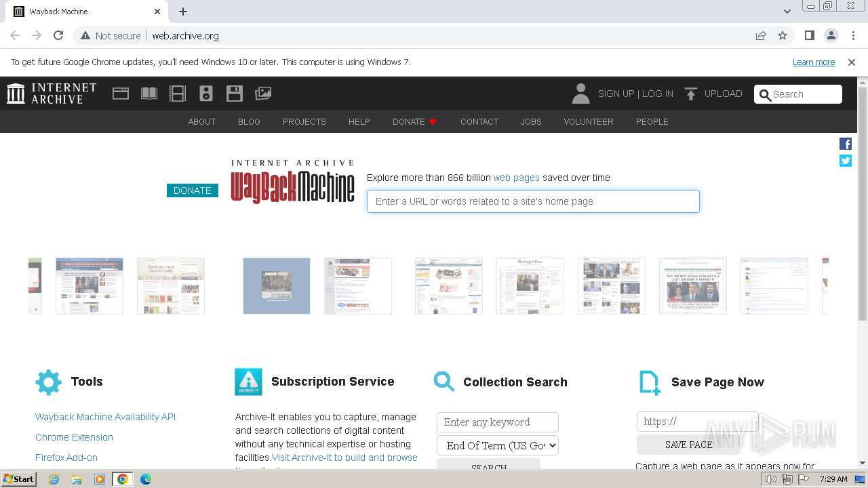Click the SAVE PAGE button

(x=689, y=445)
